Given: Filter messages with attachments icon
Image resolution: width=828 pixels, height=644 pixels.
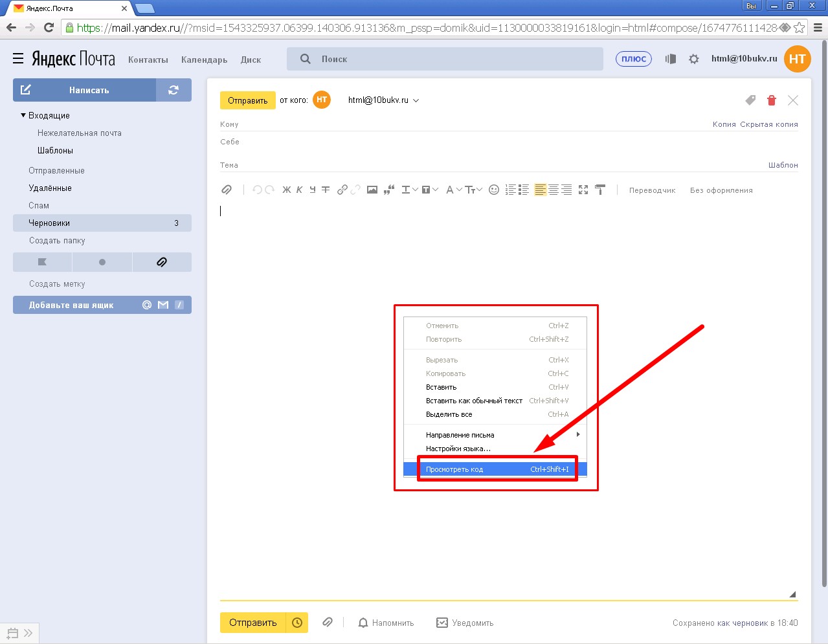Looking at the screenshot, I should 162,262.
